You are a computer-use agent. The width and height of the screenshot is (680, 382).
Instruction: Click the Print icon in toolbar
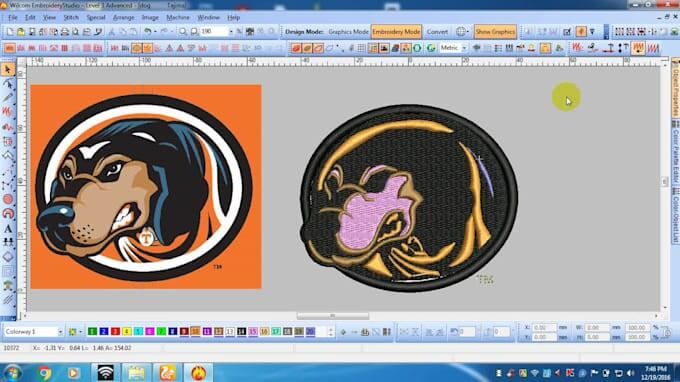pos(65,32)
